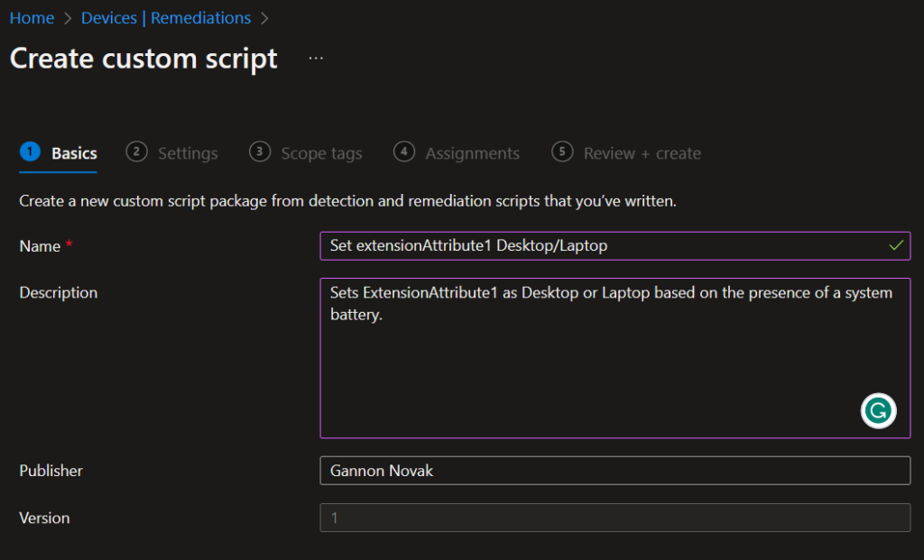
Task: Go to the Scope tags tab
Action: [321, 153]
